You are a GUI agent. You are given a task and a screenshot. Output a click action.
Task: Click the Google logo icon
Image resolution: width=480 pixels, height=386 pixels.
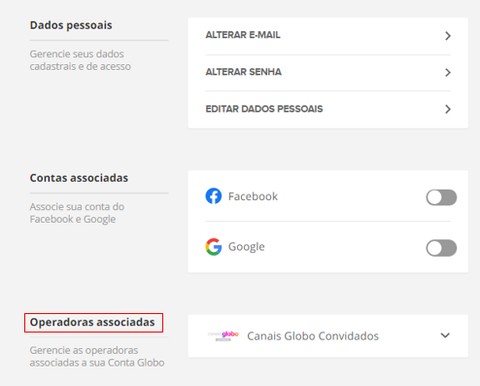(213, 247)
